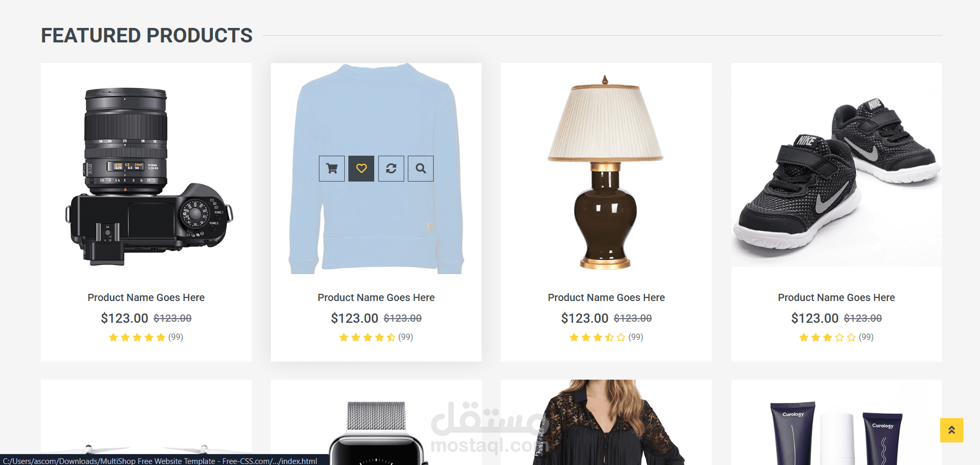Click the fifth rating star under camera
The image size is (980, 465).
161,337
